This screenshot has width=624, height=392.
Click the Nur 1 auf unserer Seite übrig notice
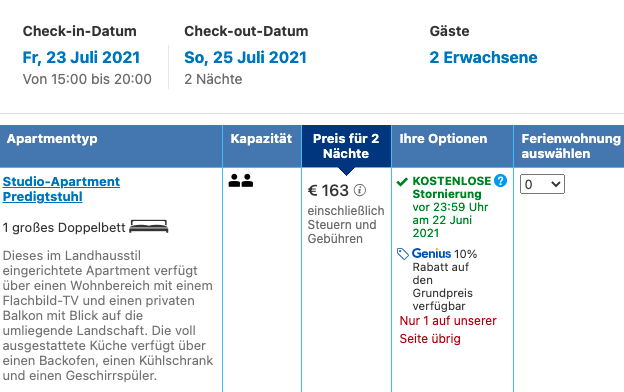tap(448, 330)
